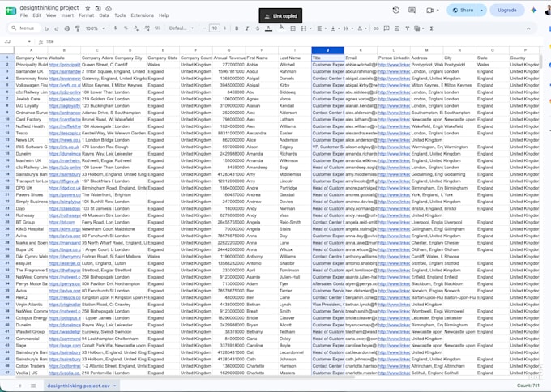
Task: Open the text color picker
Action: click(268, 28)
